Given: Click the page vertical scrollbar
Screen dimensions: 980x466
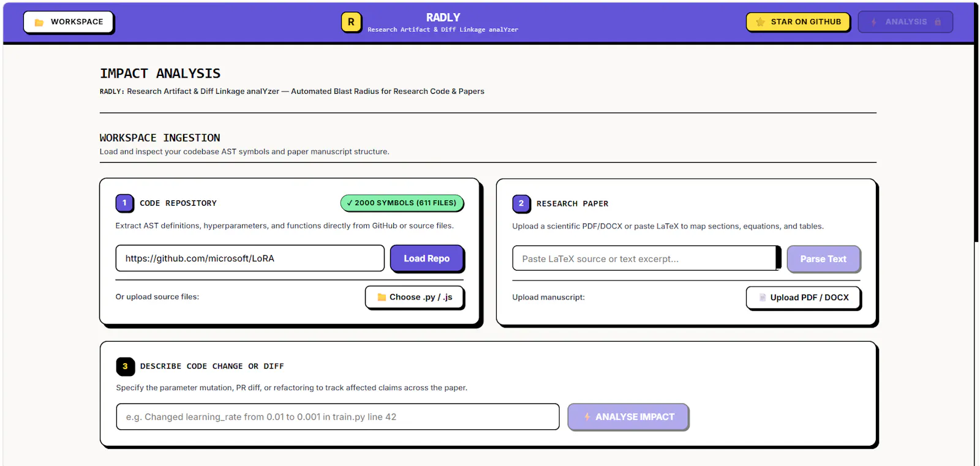Looking at the screenshot, I should (977, 122).
